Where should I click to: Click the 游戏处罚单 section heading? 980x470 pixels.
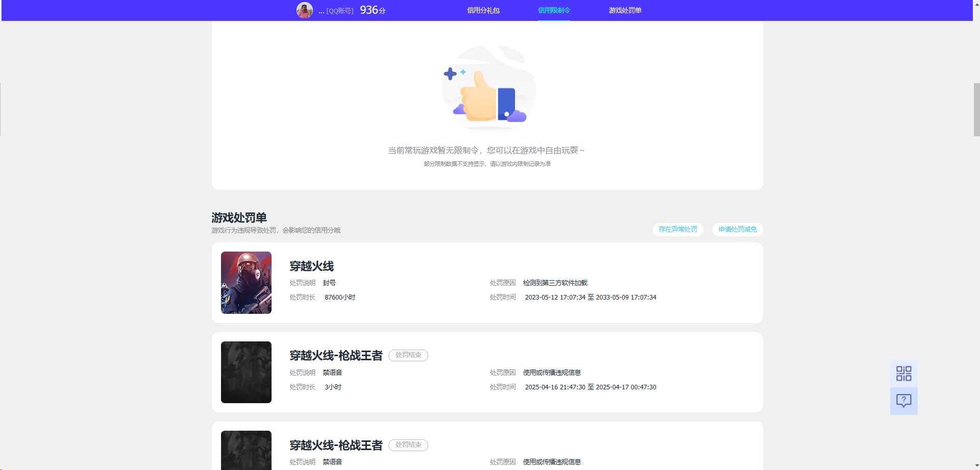pyautogui.click(x=239, y=218)
